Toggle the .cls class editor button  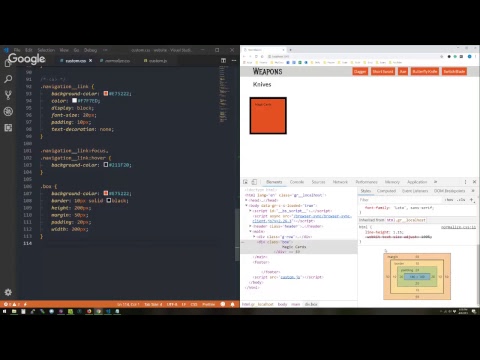tap(461, 200)
